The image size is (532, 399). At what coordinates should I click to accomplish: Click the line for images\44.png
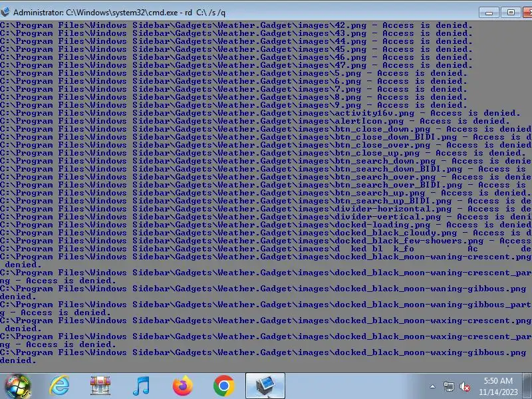pos(236,41)
